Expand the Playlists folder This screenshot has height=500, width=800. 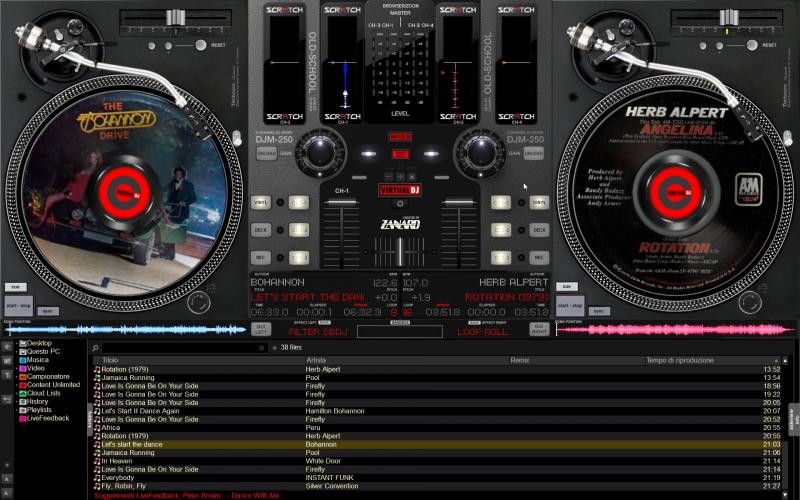(x=16, y=410)
